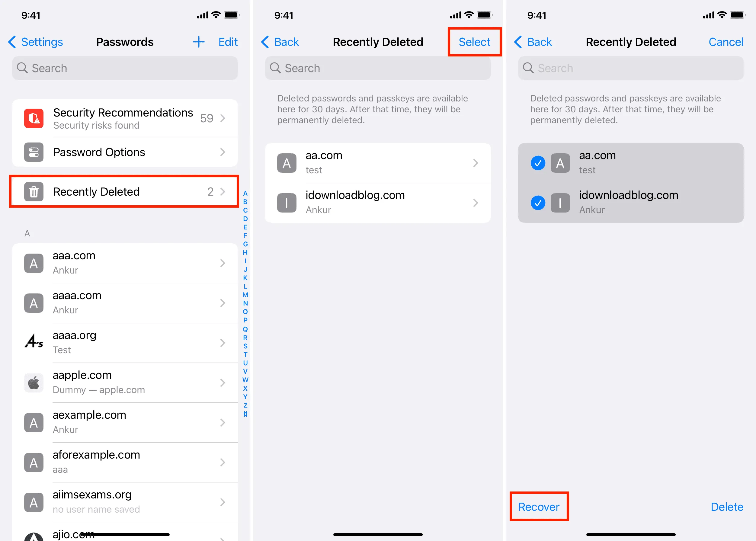Viewport: 756px width, 541px height.
Task: Tap the Password Options icon
Action: tap(33, 153)
